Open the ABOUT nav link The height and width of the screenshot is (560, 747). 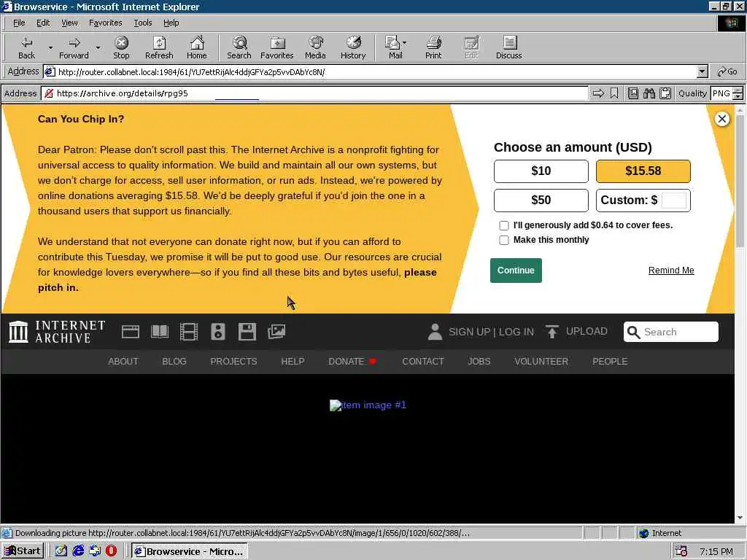pyautogui.click(x=123, y=362)
